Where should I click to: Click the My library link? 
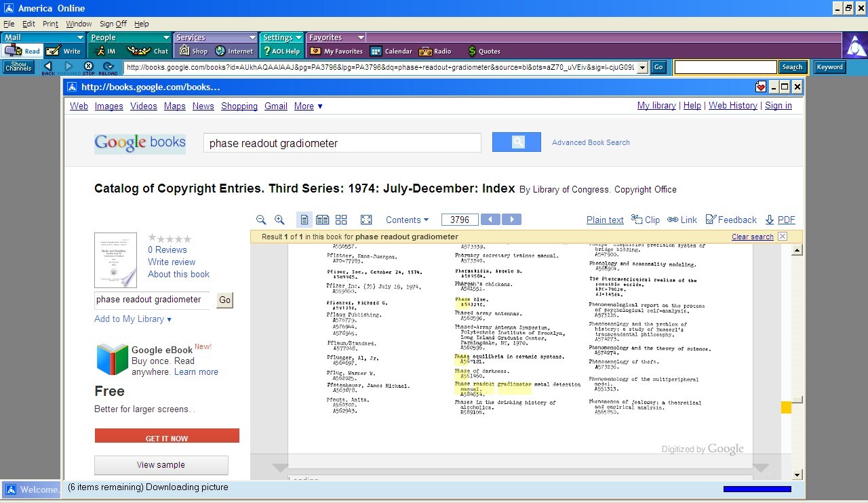(x=656, y=106)
